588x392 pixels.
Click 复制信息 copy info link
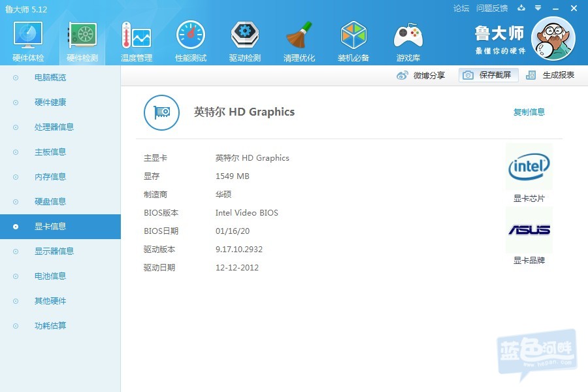(529, 112)
